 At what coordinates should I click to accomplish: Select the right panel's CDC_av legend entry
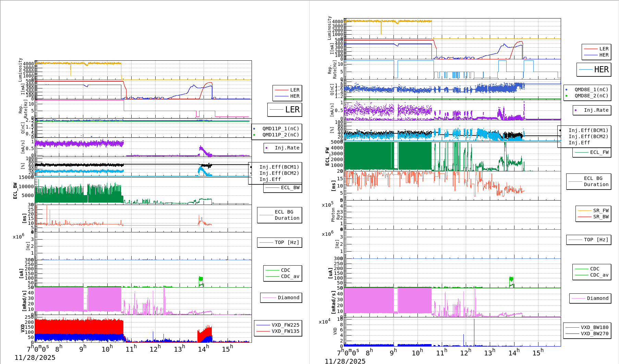click(x=599, y=275)
